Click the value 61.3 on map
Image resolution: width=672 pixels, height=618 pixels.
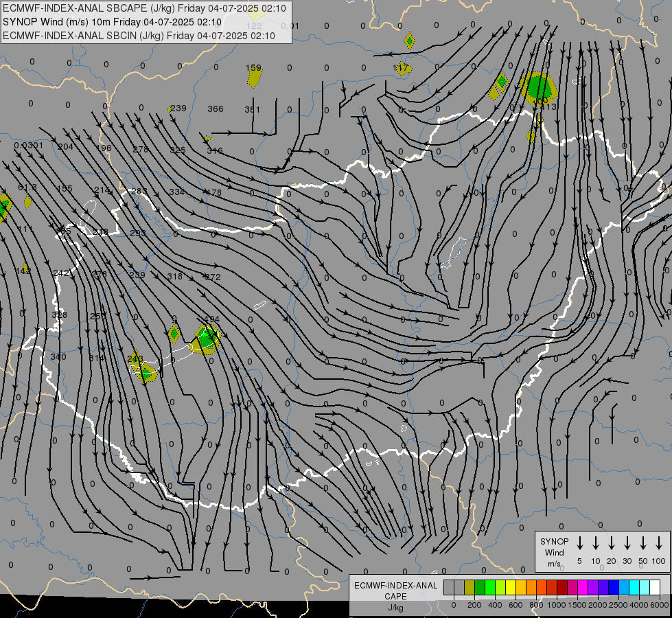click(x=27, y=187)
